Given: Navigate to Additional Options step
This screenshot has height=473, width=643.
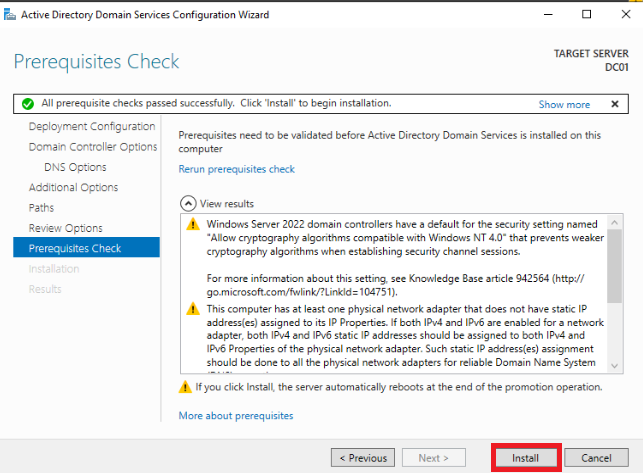Looking at the screenshot, I should click(73, 187).
